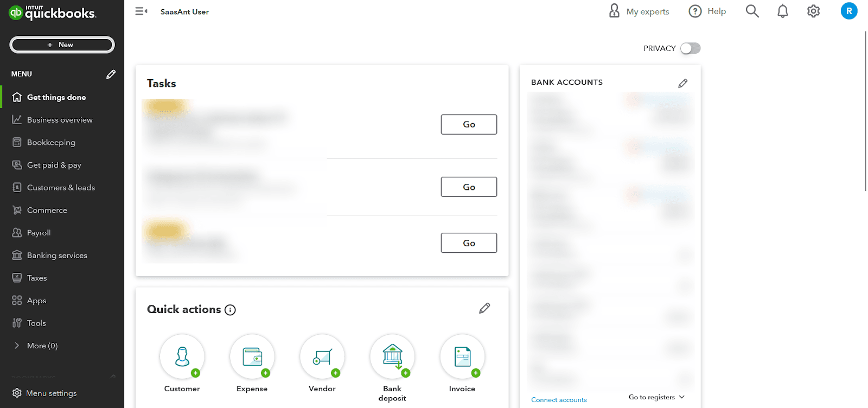Open the settings gear icon

pyautogui.click(x=813, y=11)
